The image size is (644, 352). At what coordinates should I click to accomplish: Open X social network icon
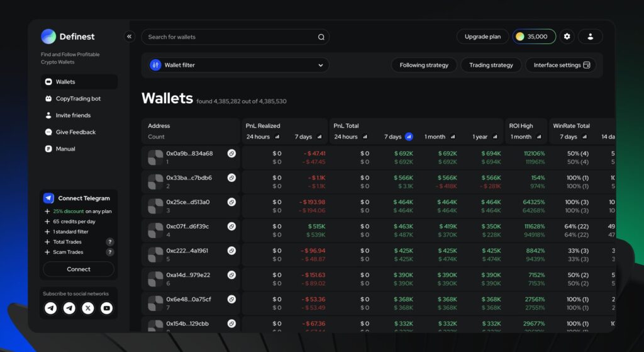pos(88,308)
